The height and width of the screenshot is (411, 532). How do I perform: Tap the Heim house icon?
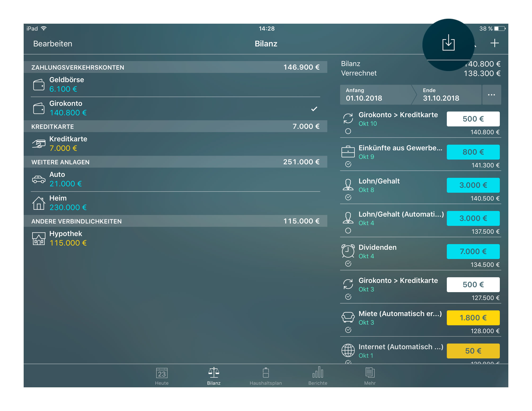(x=39, y=203)
